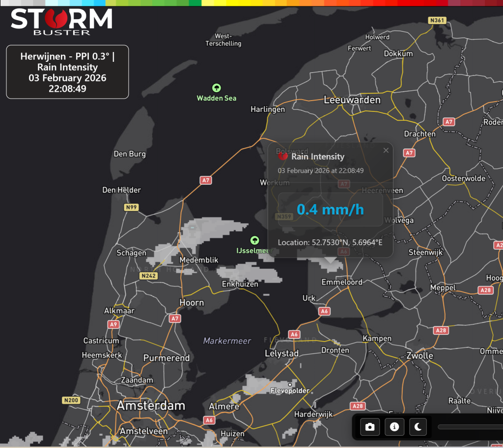
Task: Click the Dokkum town label
Action: click(x=398, y=53)
